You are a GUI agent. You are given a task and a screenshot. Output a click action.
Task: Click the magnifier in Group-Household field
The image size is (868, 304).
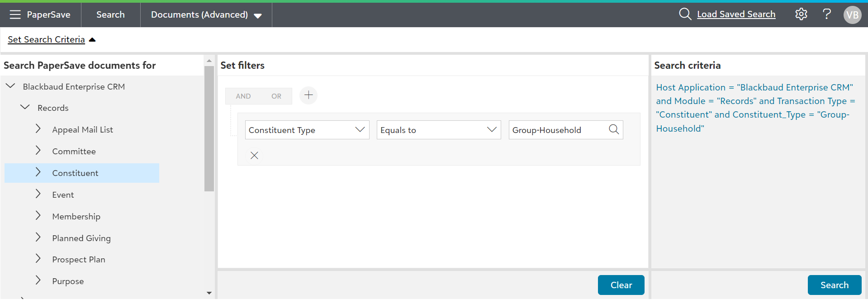coord(614,130)
